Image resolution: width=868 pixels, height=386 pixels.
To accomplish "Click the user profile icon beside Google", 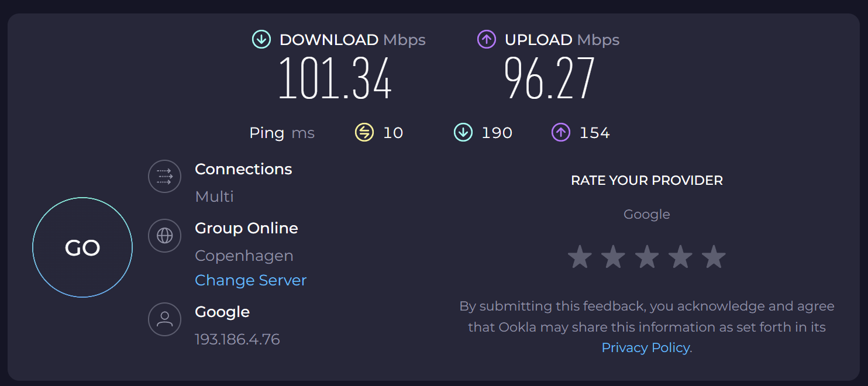I will tap(164, 319).
